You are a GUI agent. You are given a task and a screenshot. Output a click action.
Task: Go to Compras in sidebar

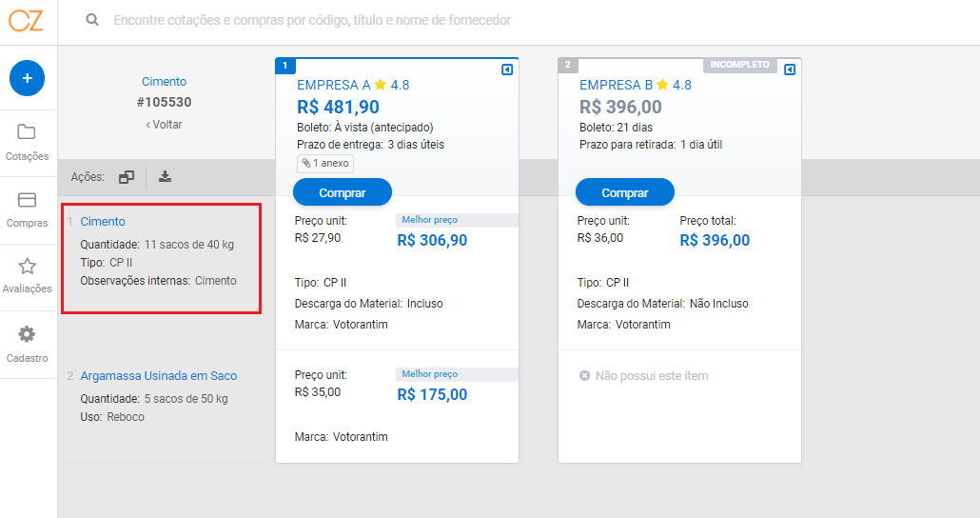pos(27,210)
